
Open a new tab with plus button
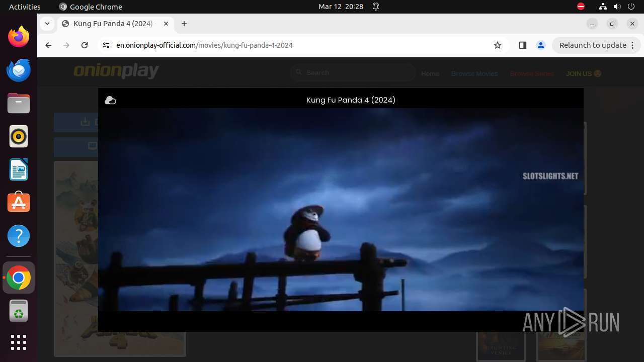(x=184, y=24)
